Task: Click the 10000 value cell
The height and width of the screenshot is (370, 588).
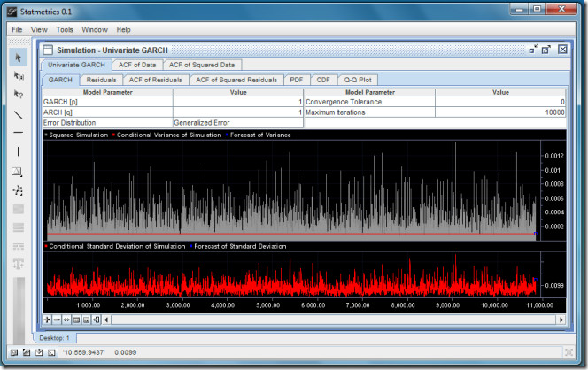Action: point(500,112)
